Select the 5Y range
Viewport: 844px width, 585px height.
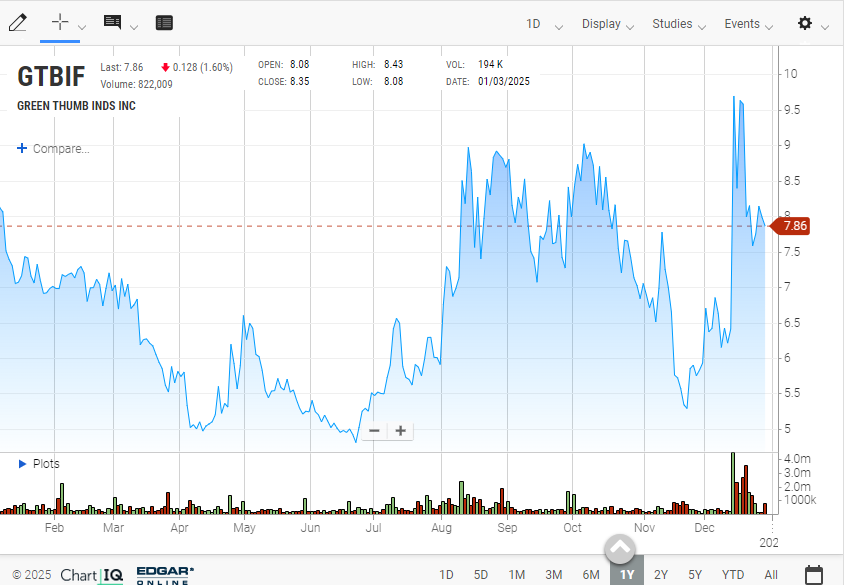[695, 575]
